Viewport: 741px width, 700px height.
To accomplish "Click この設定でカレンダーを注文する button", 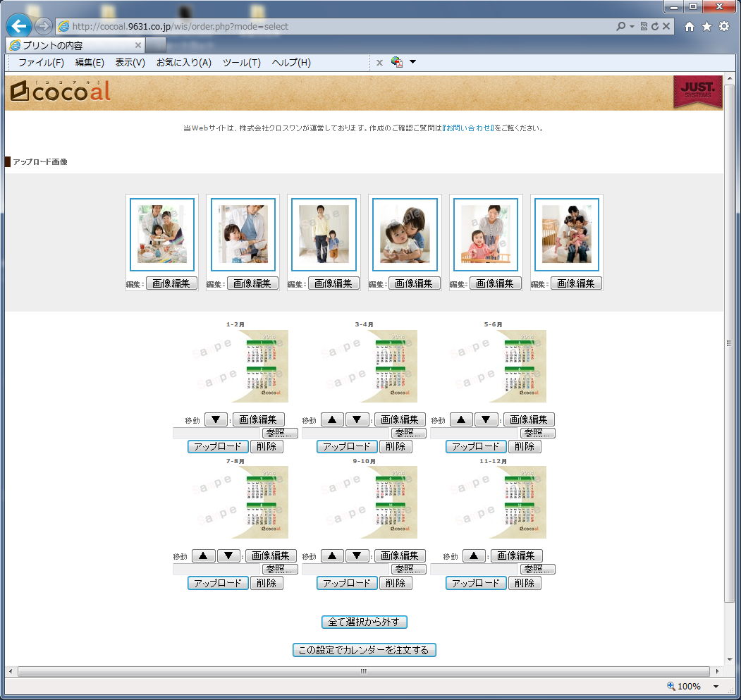I will [364, 650].
